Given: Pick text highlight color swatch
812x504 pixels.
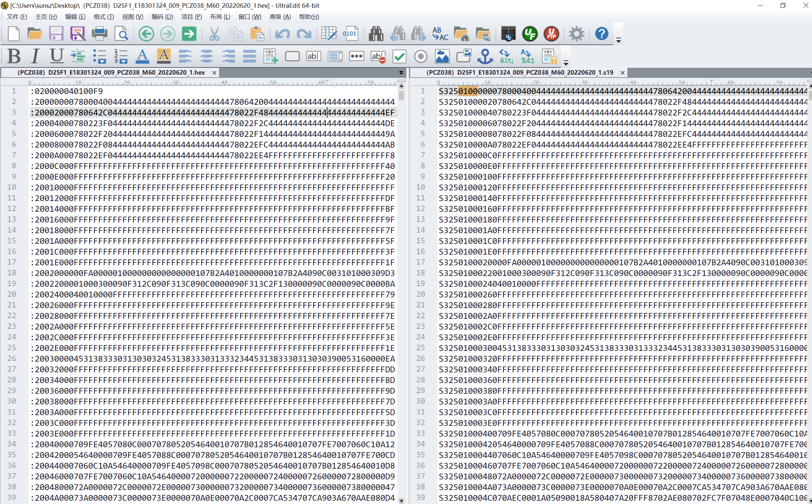Looking at the screenshot, I should pos(164,56).
